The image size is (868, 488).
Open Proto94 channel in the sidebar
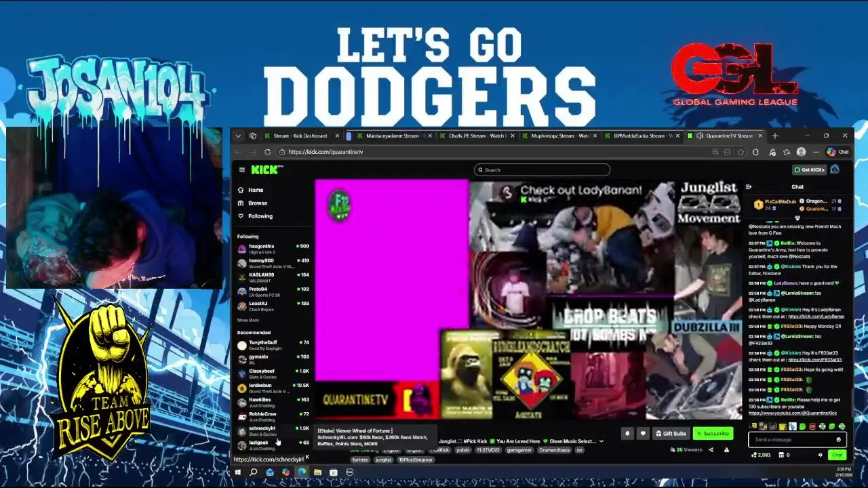coord(273,291)
